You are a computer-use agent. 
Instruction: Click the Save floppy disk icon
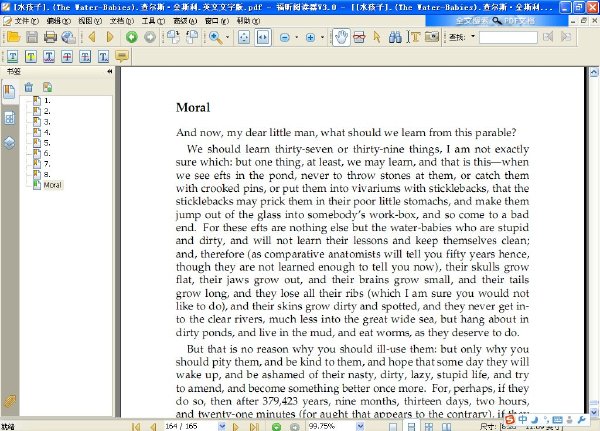pyautogui.click(x=32, y=37)
